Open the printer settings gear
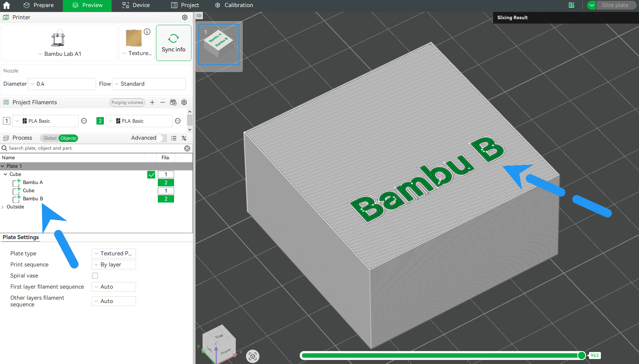The width and height of the screenshot is (639, 364). coord(185,17)
